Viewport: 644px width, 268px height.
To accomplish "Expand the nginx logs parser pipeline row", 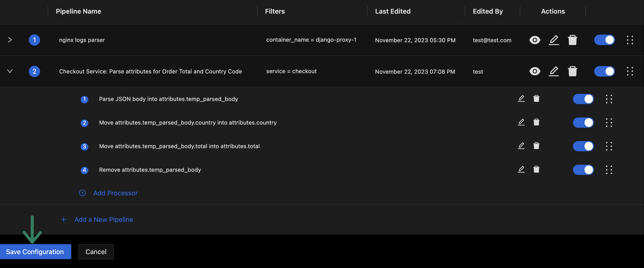I will 10,40.
